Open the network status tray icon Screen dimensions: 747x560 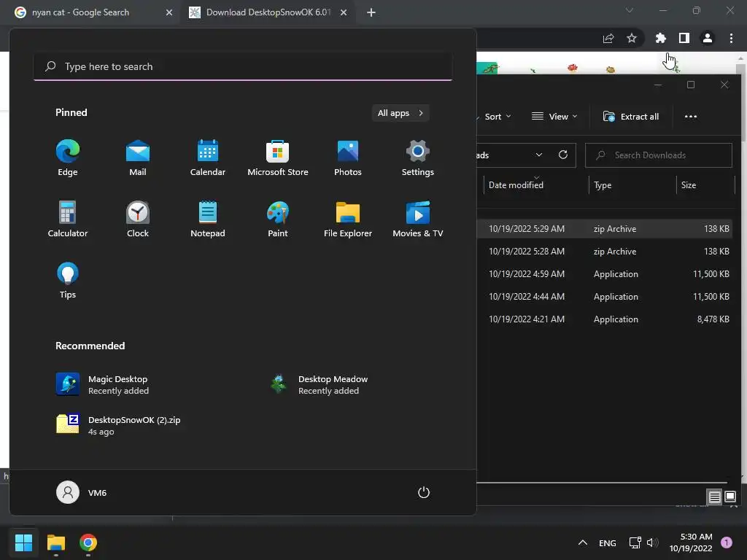point(635,542)
